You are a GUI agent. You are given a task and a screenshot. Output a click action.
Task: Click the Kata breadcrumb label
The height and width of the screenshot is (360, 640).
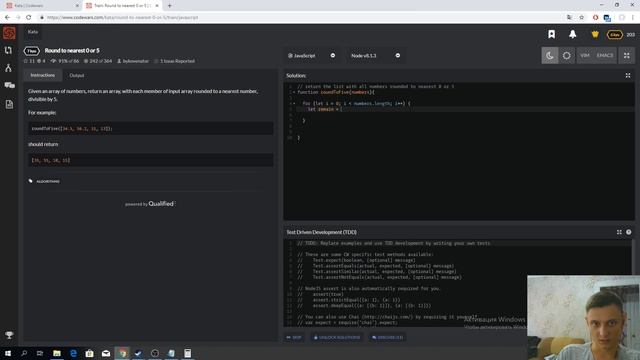(x=33, y=32)
